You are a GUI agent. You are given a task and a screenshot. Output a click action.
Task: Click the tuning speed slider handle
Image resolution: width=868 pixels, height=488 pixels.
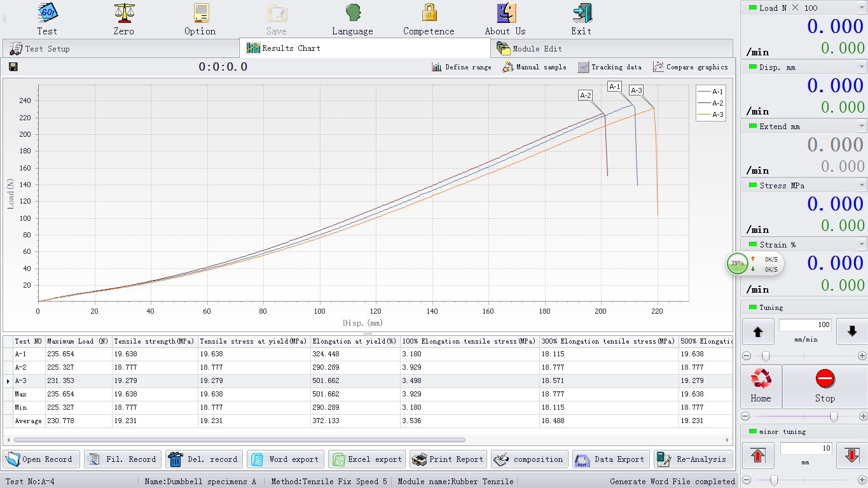[766, 356]
